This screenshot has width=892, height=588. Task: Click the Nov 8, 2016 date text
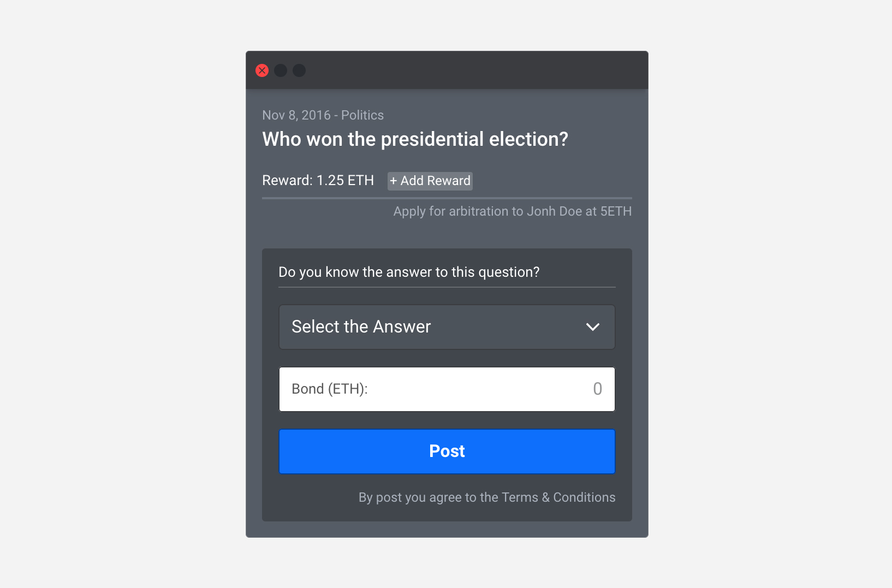pos(296,115)
